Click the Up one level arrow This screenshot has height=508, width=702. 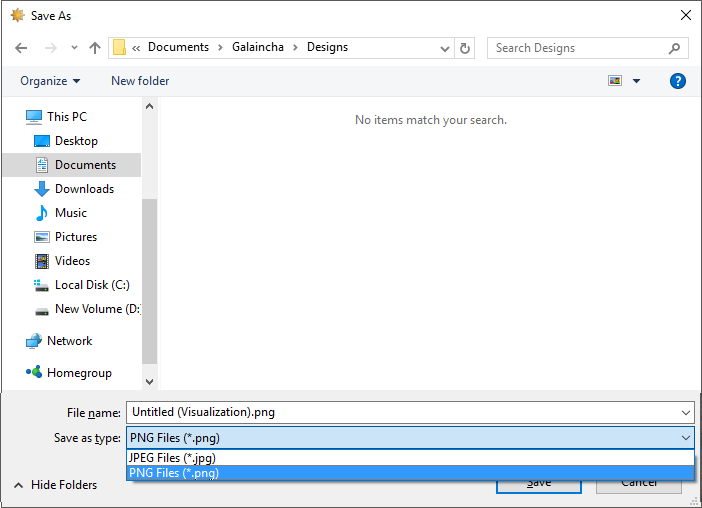[95, 48]
